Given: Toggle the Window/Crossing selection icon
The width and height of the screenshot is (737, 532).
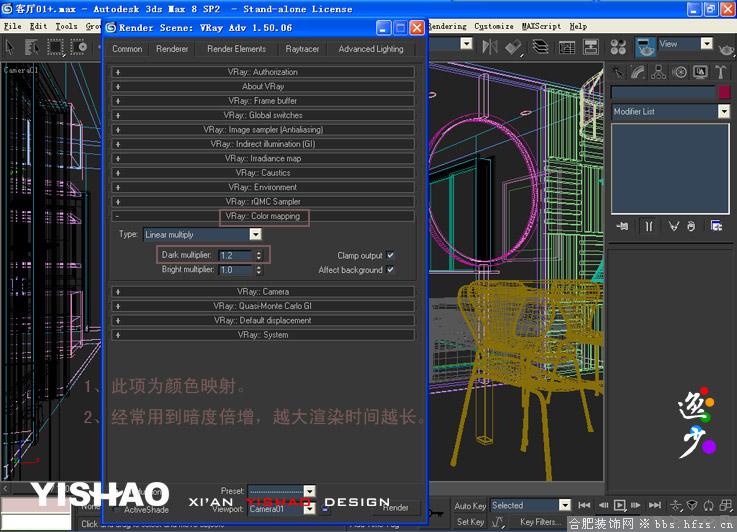Looking at the screenshot, I should click(78, 47).
